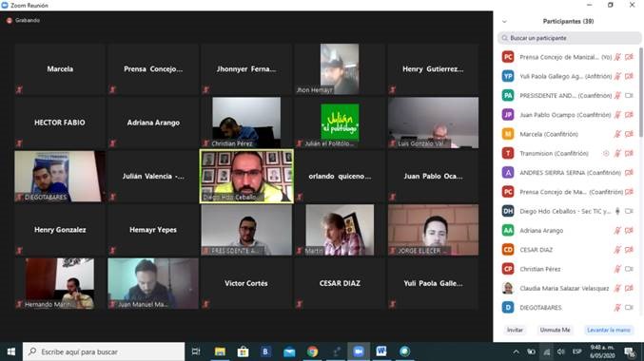Click camera icon in PRESIDENTE AND... row
Viewport: 644px width, 361px height.
pyautogui.click(x=629, y=96)
